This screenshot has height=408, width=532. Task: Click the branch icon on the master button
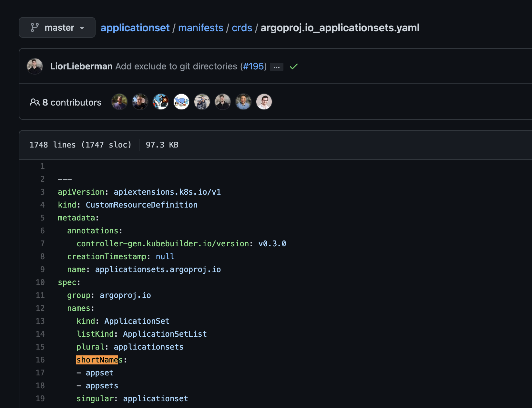pyautogui.click(x=35, y=27)
